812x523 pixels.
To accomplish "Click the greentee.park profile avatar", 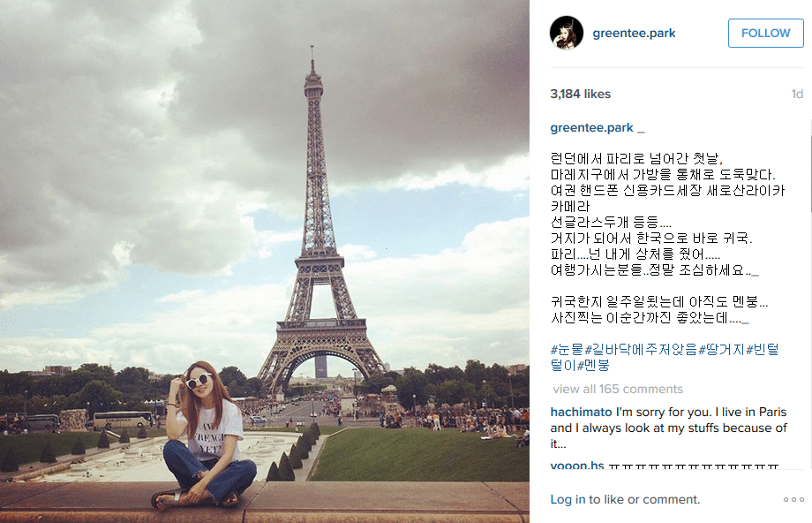I will point(566,33).
